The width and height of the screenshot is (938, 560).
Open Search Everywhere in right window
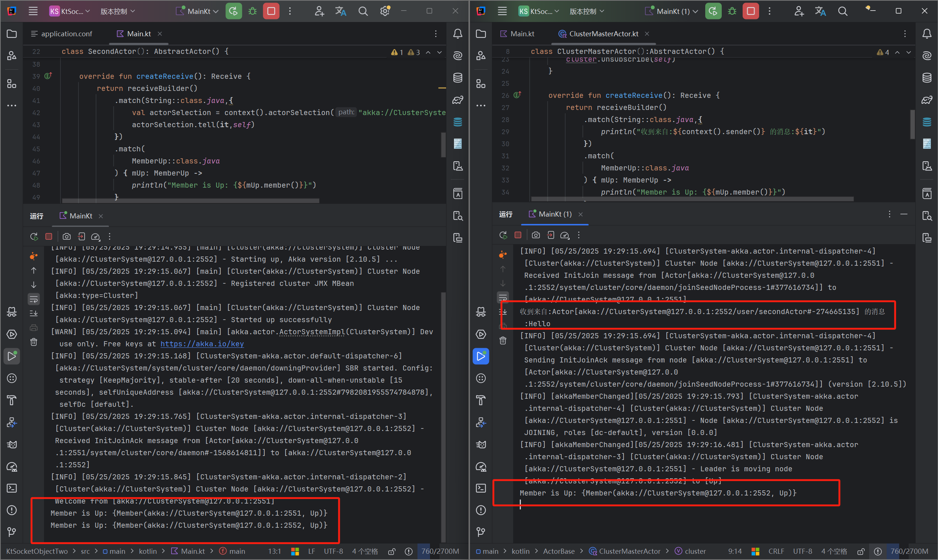coord(843,11)
